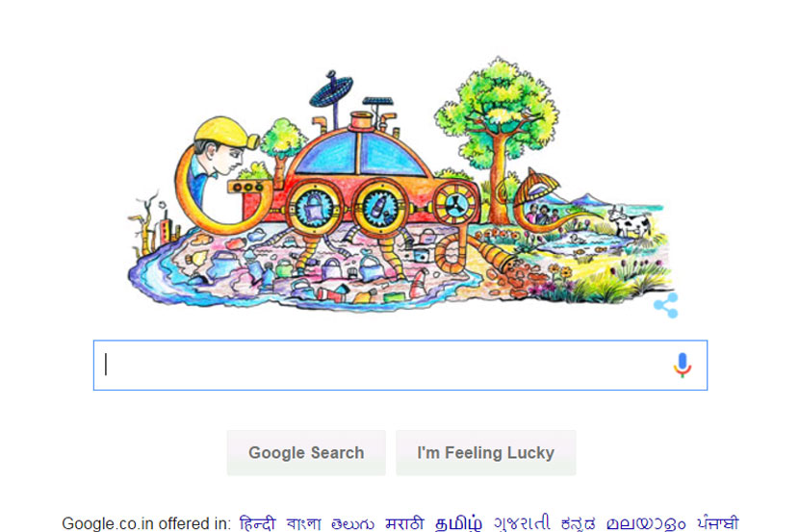799x532 pixels.
Task: Click the microphone voice search icon
Action: click(x=683, y=365)
